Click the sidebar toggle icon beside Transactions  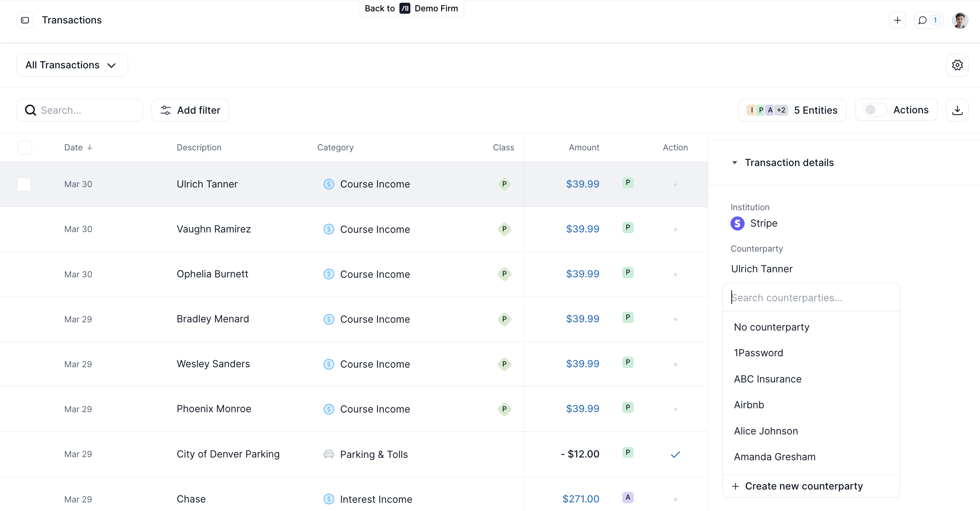pos(25,20)
